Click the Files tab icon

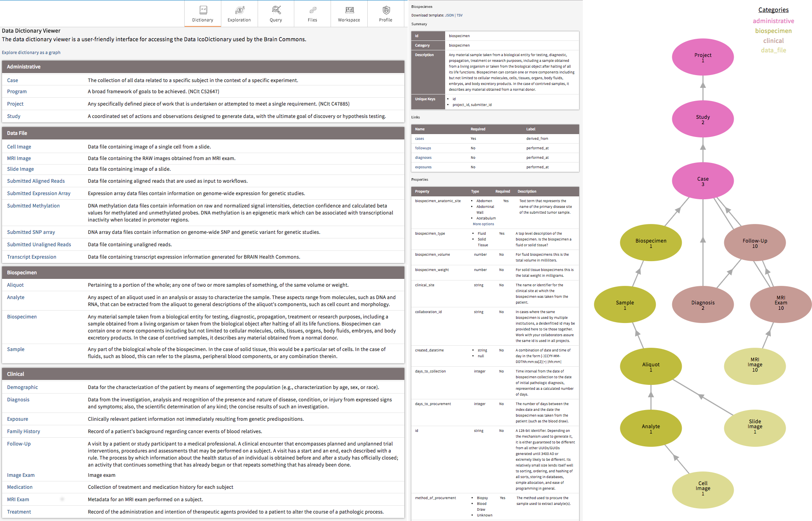tap(312, 9)
